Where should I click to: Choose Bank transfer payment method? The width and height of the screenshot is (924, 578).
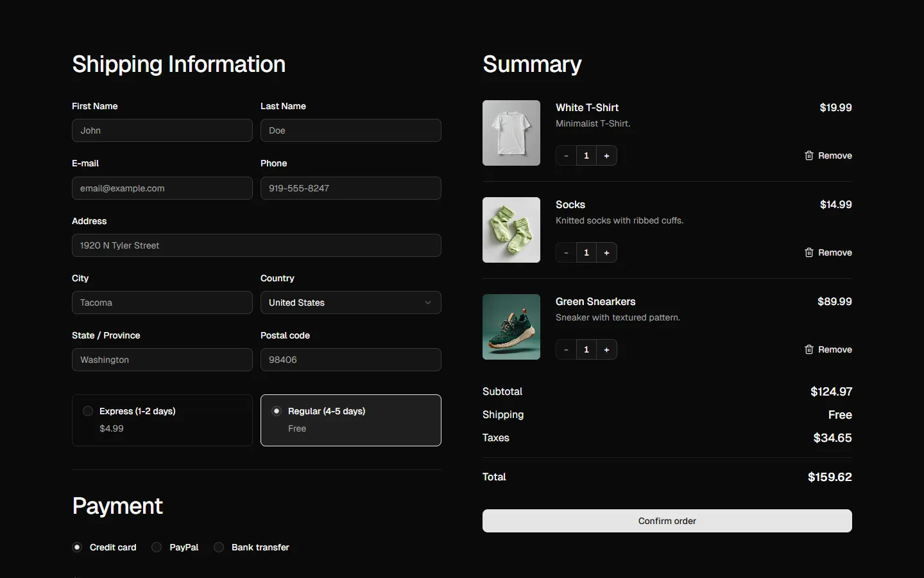tap(219, 547)
